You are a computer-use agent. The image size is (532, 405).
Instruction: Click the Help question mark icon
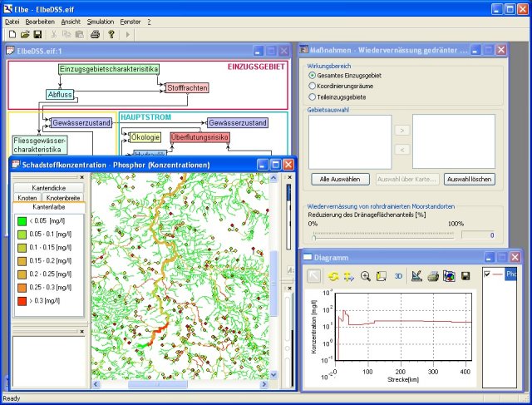pos(111,34)
